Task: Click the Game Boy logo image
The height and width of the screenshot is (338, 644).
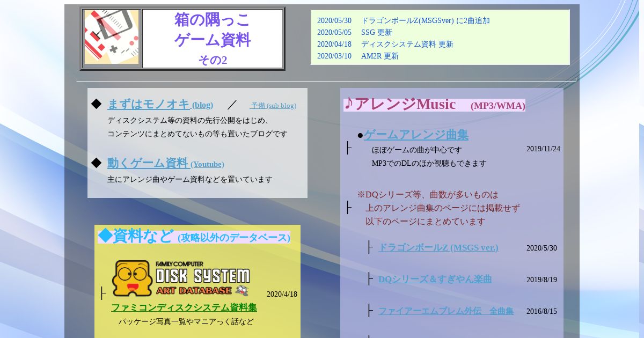Action: pyautogui.click(x=112, y=38)
